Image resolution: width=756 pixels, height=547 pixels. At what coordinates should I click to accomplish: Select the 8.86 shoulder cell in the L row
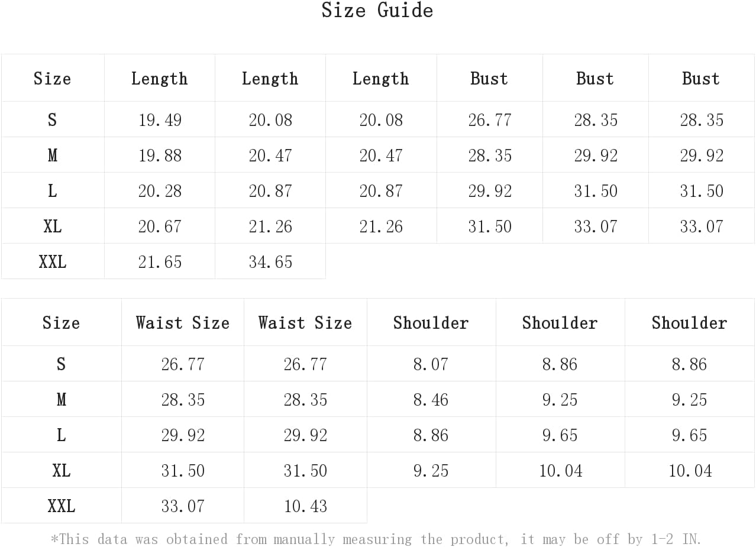pos(431,435)
